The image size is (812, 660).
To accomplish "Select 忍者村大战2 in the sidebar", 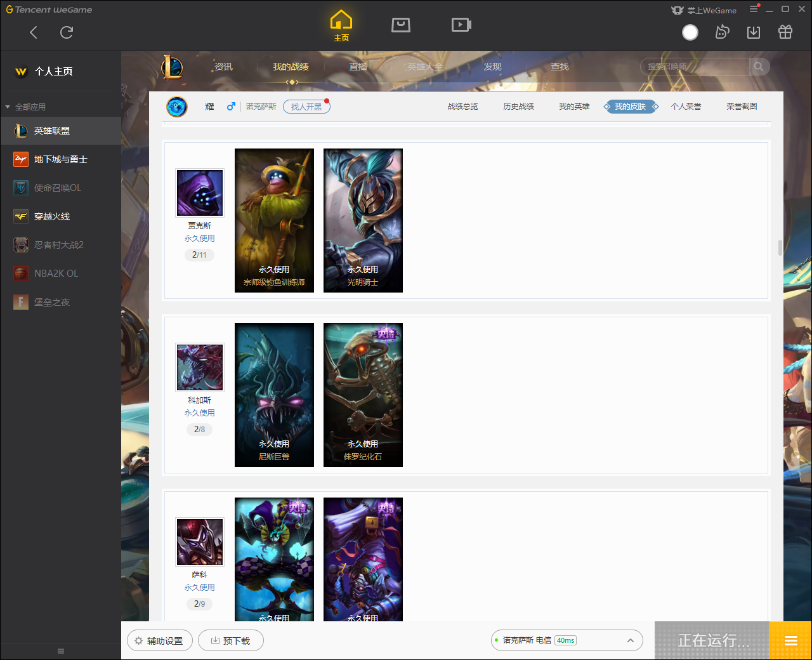I will tap(60, 245).
